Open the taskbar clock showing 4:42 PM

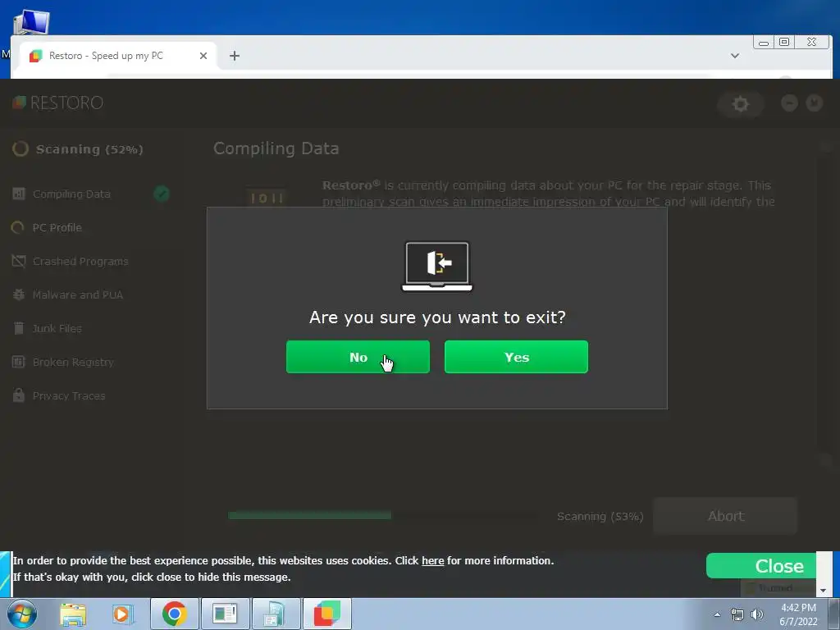798,614
